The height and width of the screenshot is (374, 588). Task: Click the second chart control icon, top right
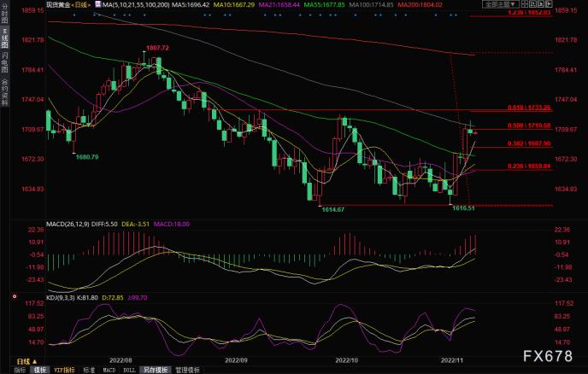(x=533, y=4)
